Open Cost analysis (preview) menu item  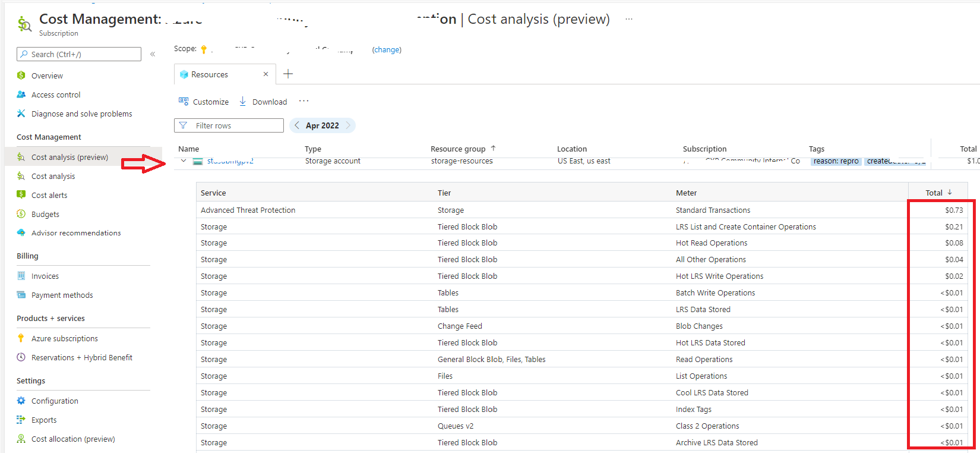[69, 157]
